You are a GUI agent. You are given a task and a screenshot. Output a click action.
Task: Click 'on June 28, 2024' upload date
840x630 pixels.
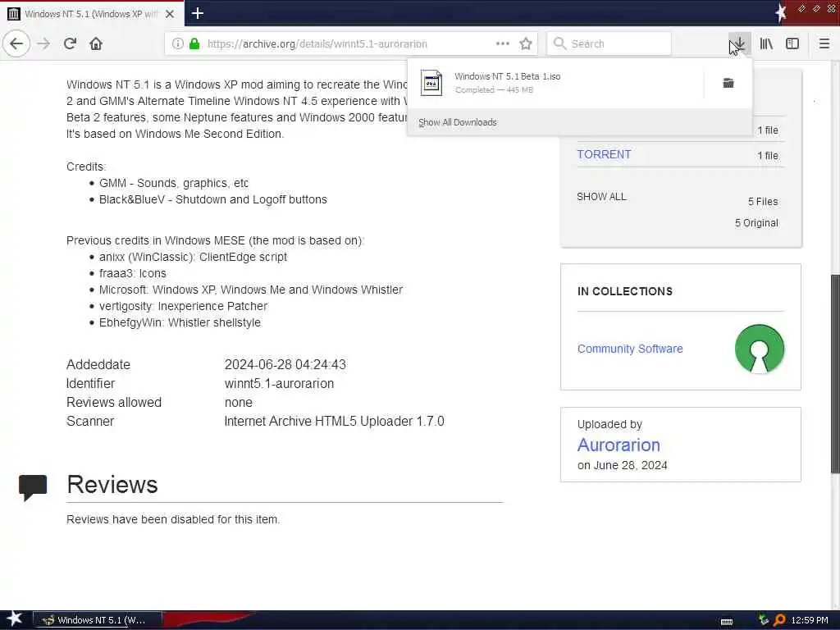point(622,465)
